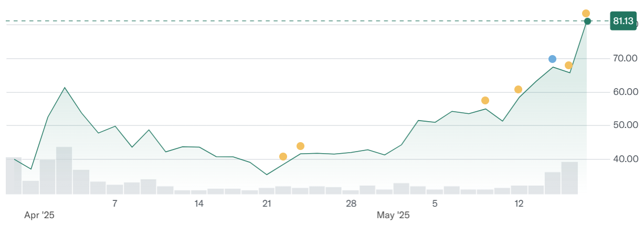Select the yellow event marker on May 8

pyautogui.click(x=485, y=100)
